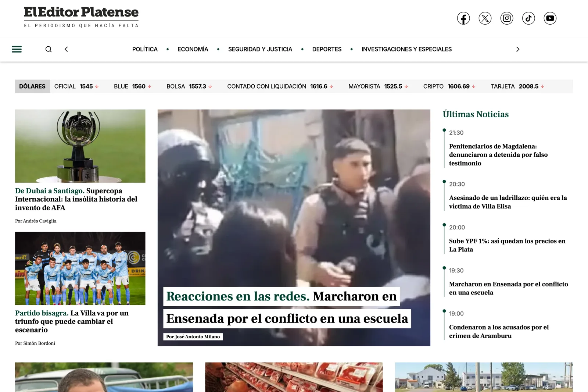Open the Política section
Image resolution: width=588 pixels, height=392 pixels.
point(145,49)
